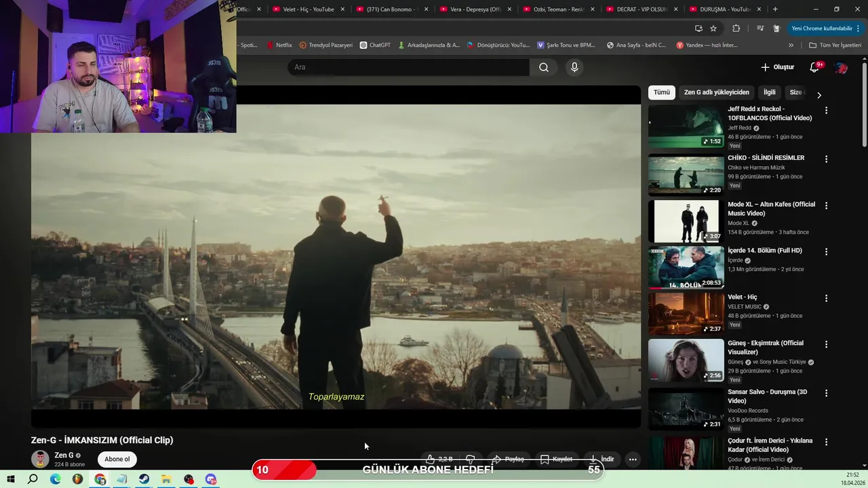
Task: Open the Trendyol Pazaryeri bookmark
Action: point(326,45)
